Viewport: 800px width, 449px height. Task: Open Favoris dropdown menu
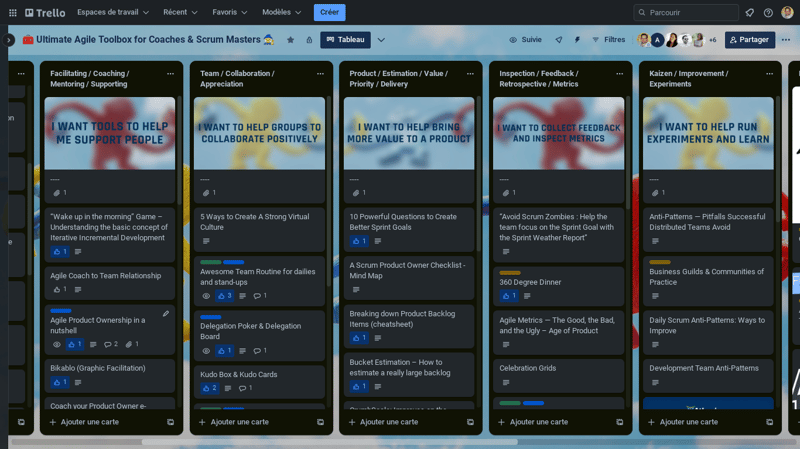tap(230, 12)
